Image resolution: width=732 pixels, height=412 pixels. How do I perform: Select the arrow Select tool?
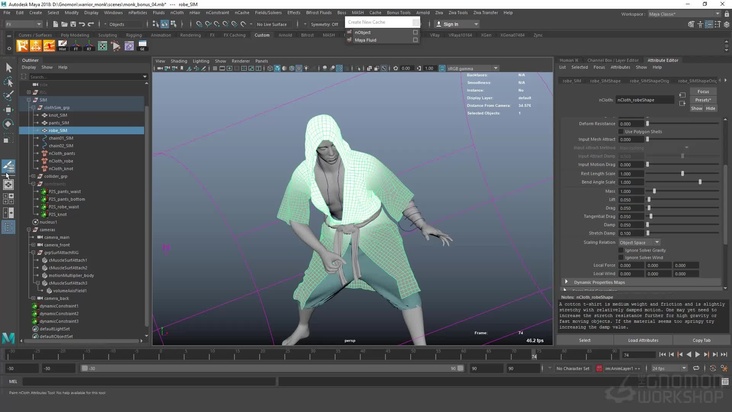(8, 68)
